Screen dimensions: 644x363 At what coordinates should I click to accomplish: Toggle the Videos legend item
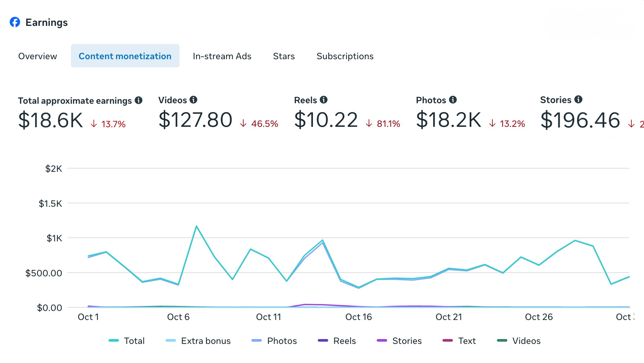pos(526,341)
